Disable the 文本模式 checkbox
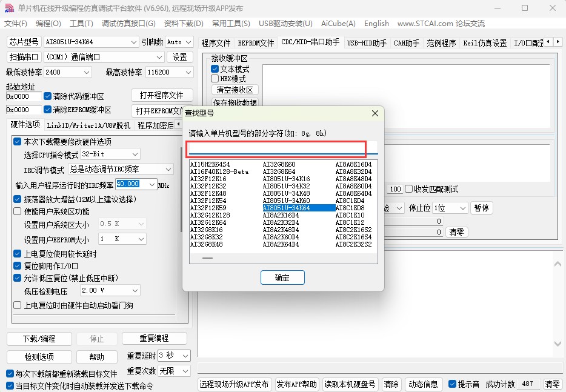This screenshot has height=392, width=566. [x=215, y=68]
